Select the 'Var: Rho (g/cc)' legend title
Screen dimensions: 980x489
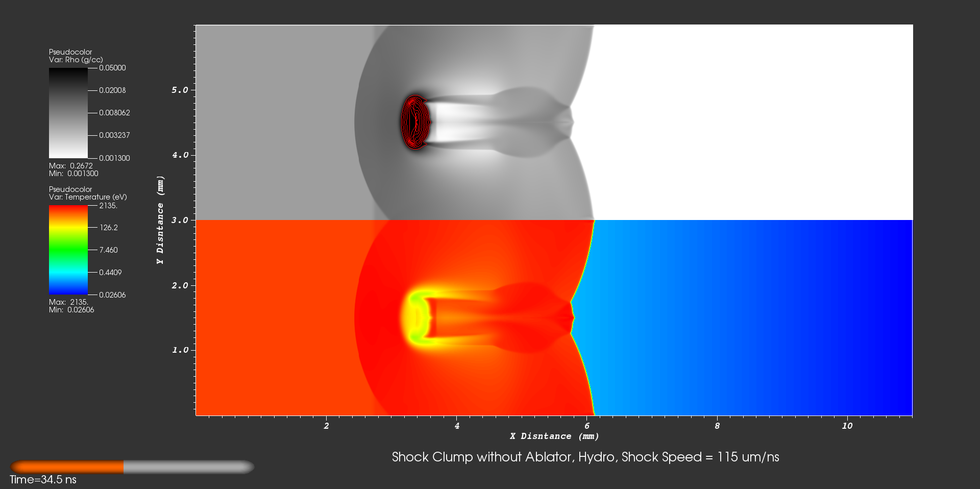click(x=76, y=60)
